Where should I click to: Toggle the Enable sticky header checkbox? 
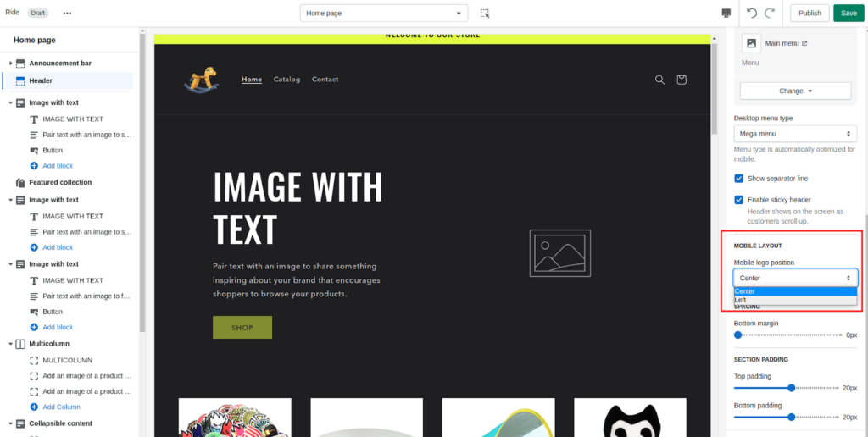click(x=738, y=200)
